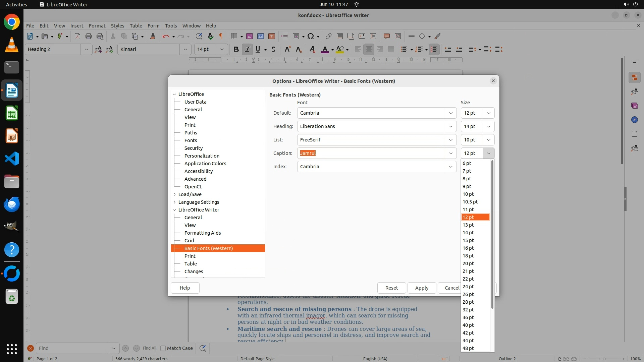Expand the Load/Save tree node
The height and width of the screenshot is (362, 644).
coord(174,194)
